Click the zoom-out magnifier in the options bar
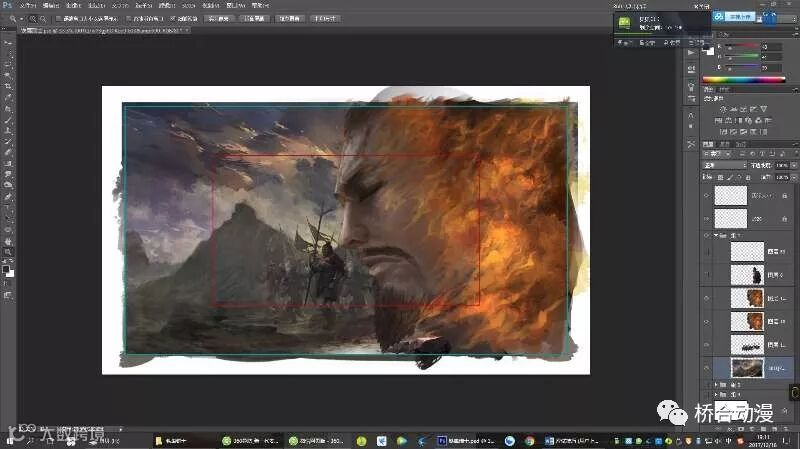 point(43,19)
